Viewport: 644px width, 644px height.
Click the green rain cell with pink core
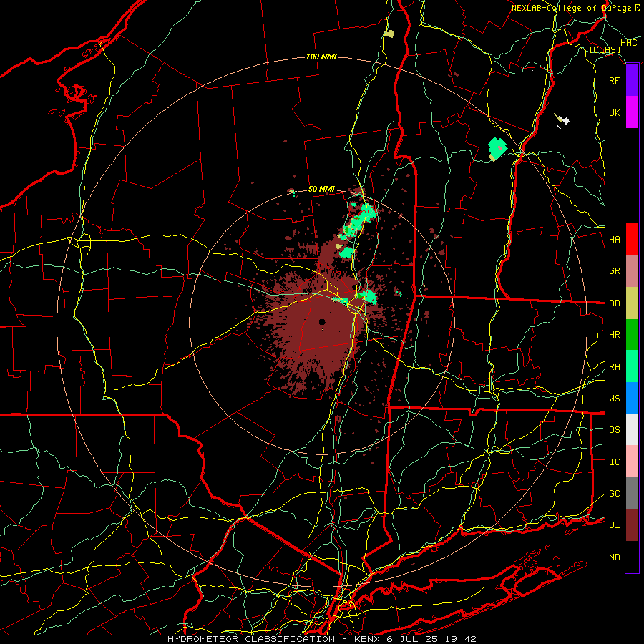pos(497,148)
